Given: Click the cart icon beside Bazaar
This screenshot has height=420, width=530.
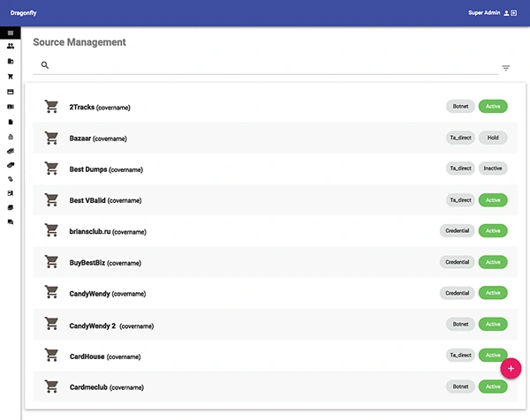Looking at the screenshot, I should (51, 138).
